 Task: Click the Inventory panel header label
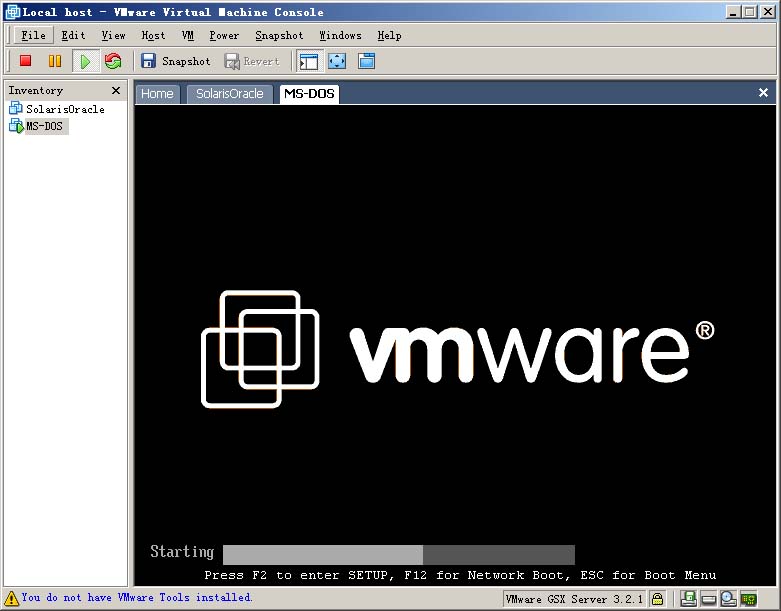(35, 90)
